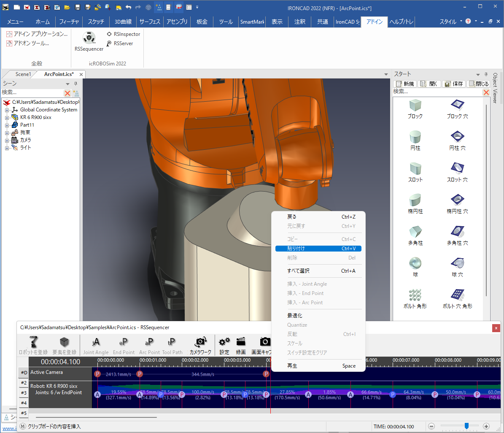Open the RSSequencer add-in icon
The width and height of the screenshot is (504, 433).
coord(89,38)
